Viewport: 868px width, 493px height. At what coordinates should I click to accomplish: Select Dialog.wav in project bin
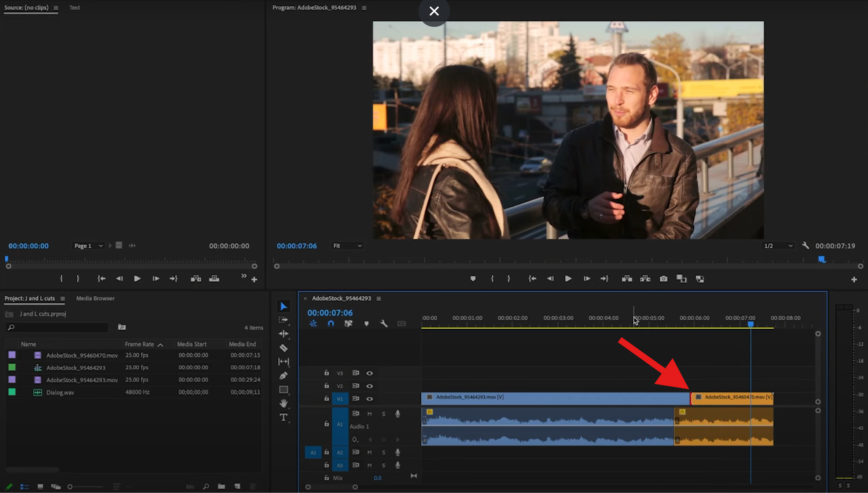(60, 393)
